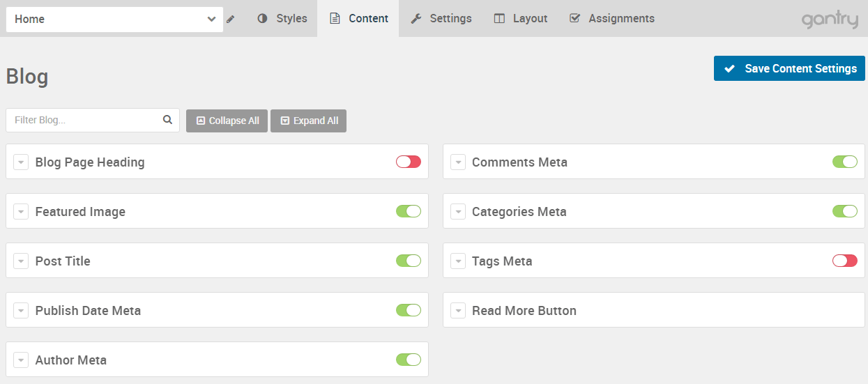Open the Assignments tab
868x384 pixels.
[x=612, y=19]
